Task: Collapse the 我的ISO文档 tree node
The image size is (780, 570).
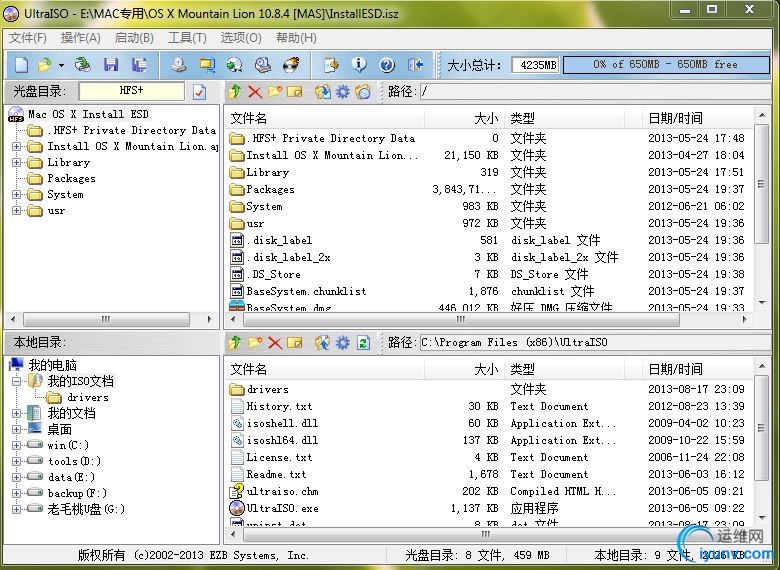Action: pos(16,381)
